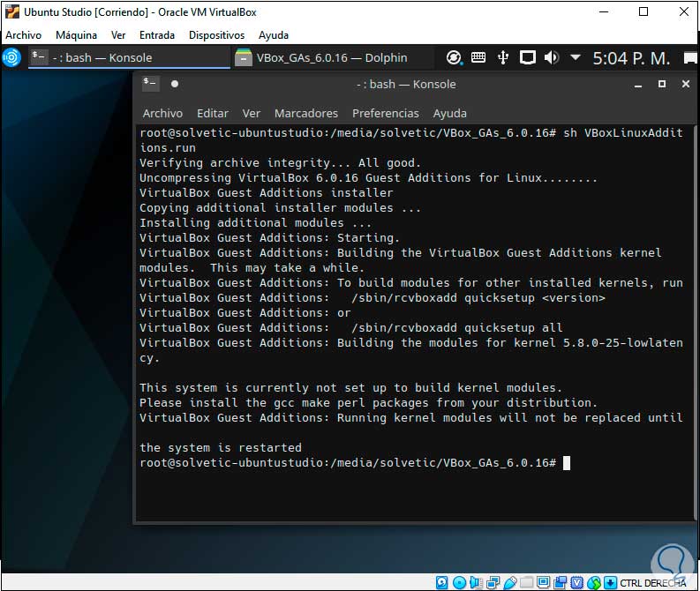Open VirtualBox Ver menu
This screenshot has height=591, width=700.
[x=118, y=34]
